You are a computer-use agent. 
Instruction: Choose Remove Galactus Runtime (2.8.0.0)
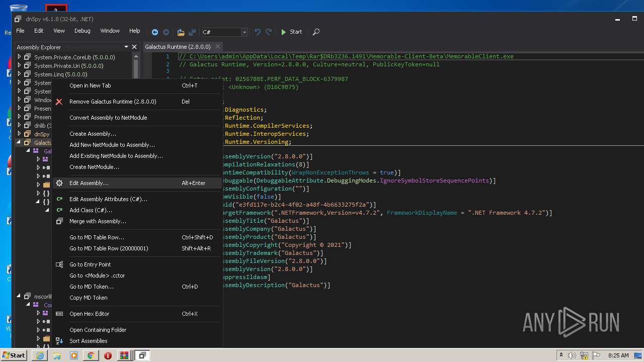coord(137,102)
